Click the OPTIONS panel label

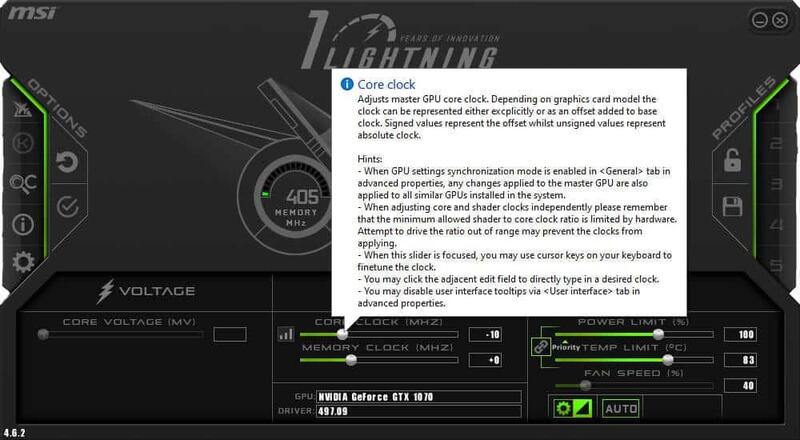[x=57, y=108]
